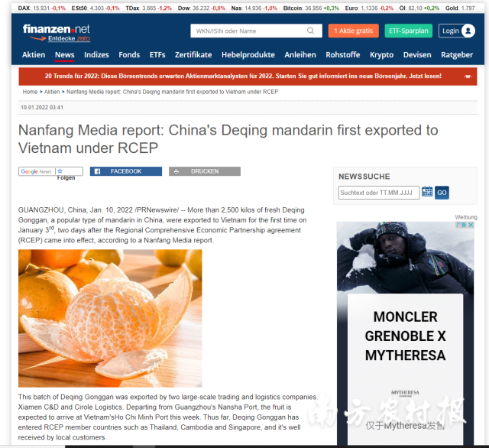This screenshot has height=448, width=489.
Task: Click the Google News follow star
Action: click(x=60, y=171)
